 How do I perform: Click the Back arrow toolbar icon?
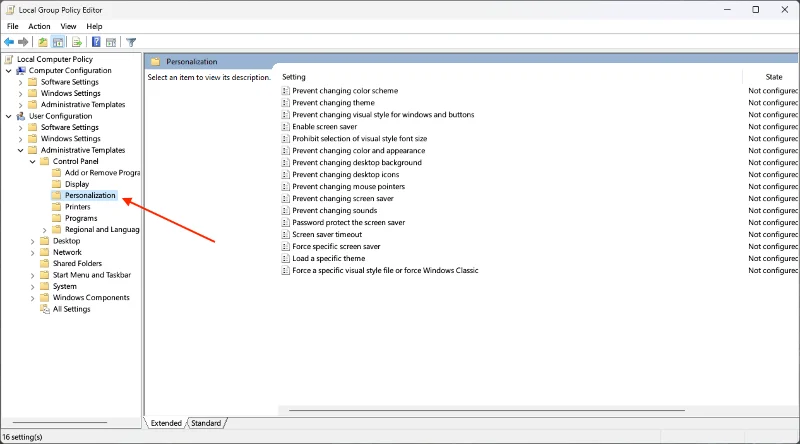coord(9,42)
